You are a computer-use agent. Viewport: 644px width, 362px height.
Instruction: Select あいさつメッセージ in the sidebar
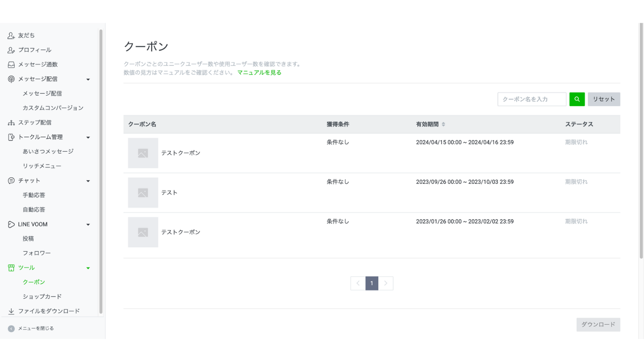[x=48, y=151]
